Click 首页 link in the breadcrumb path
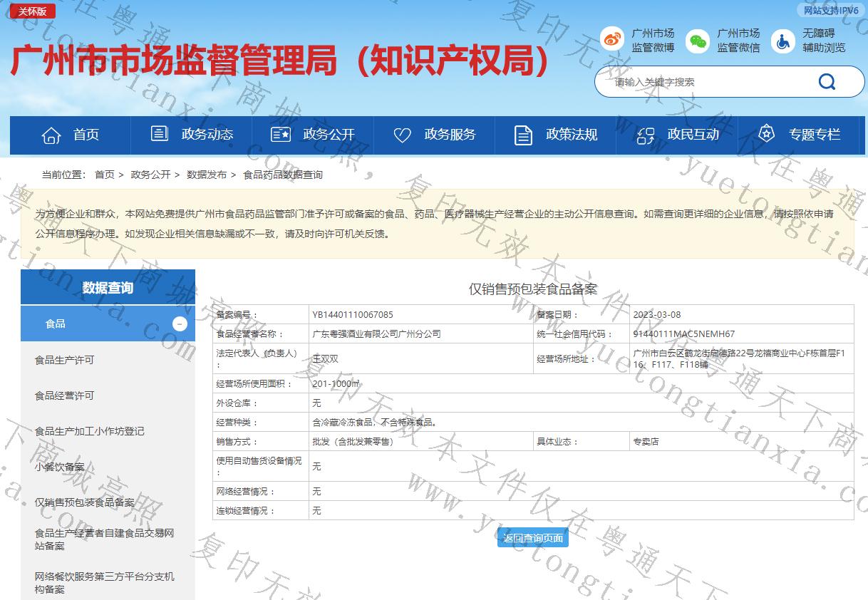Viewport: 868px width, 600px height. coord(104,175)
